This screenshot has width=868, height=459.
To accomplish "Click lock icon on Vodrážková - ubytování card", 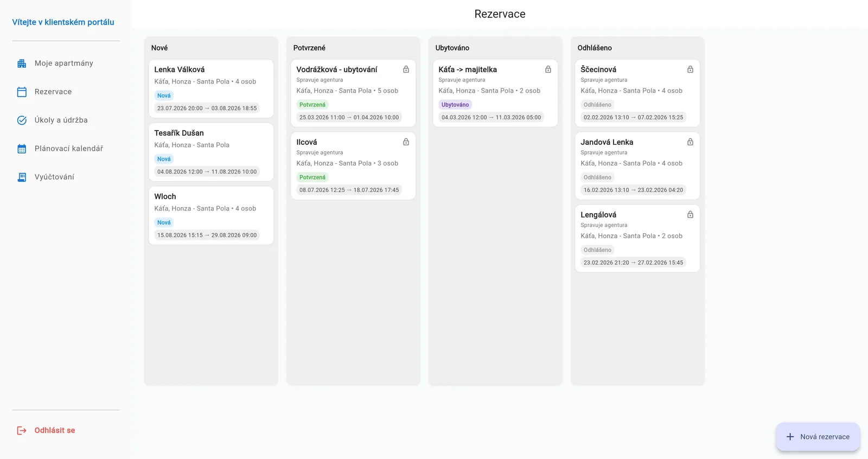I will 406,69.
